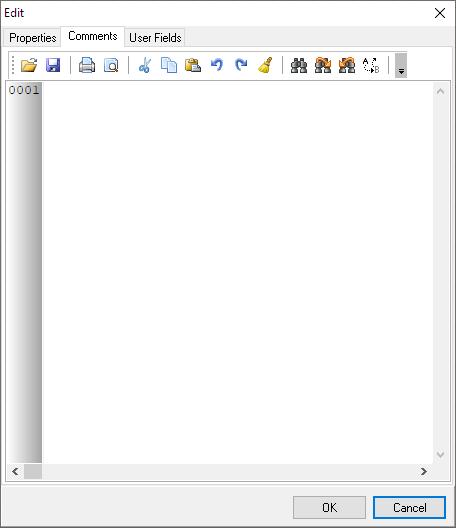Paste text using clipboard icon

point(193,65)
